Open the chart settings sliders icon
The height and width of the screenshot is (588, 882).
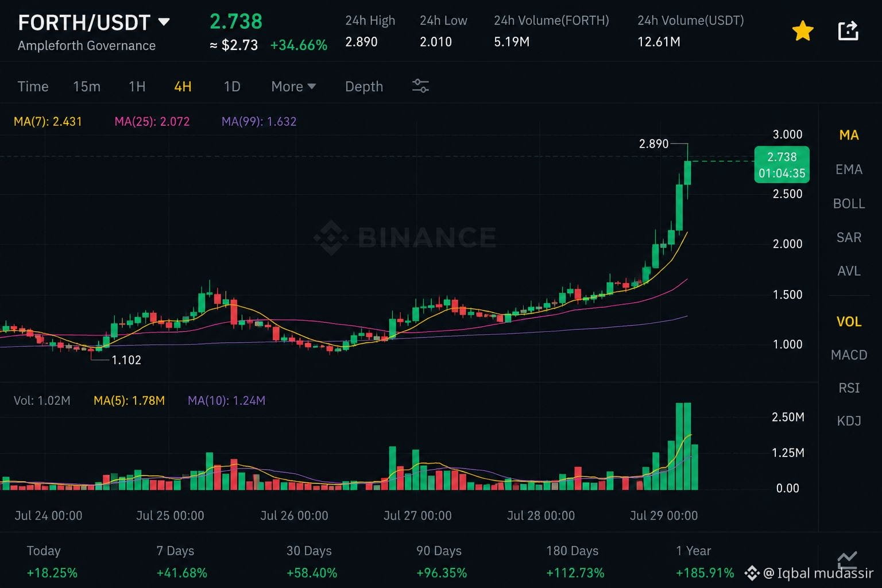[x=420, y=86]
